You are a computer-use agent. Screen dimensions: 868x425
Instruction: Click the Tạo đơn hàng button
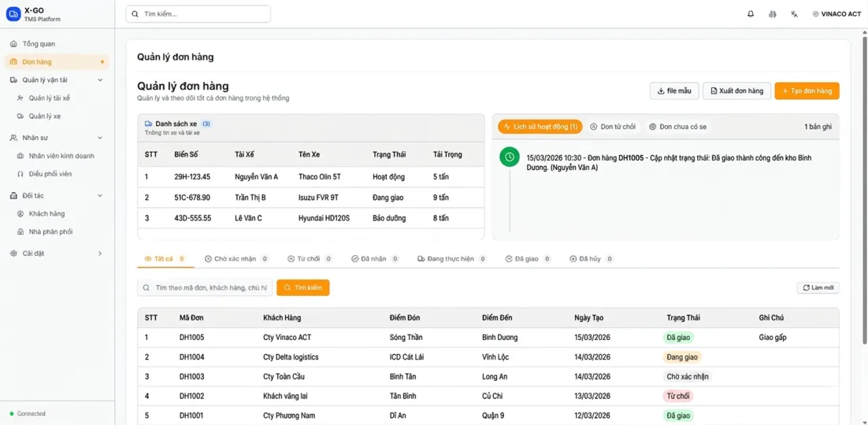(x=807, y=91)
